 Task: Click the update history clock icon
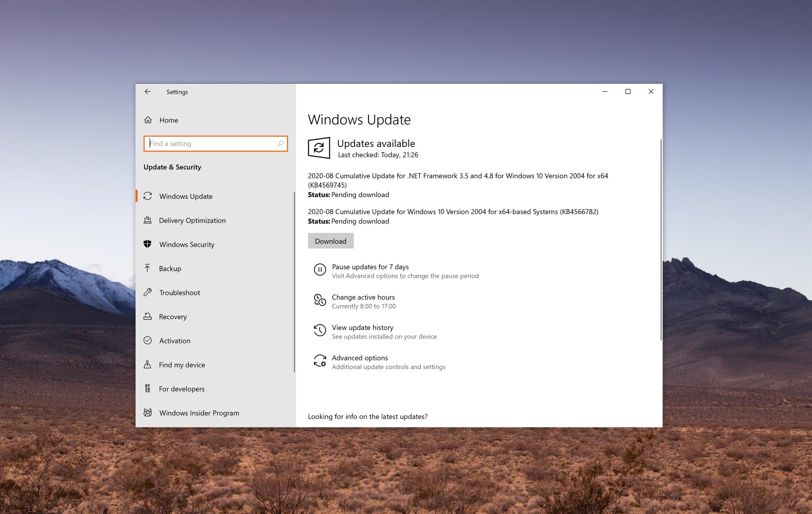320,330
